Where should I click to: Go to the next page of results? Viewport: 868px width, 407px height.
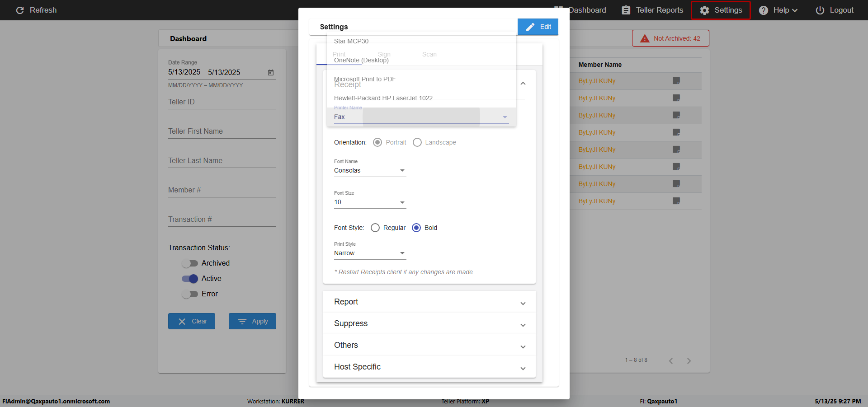click(x=689, y=360)
